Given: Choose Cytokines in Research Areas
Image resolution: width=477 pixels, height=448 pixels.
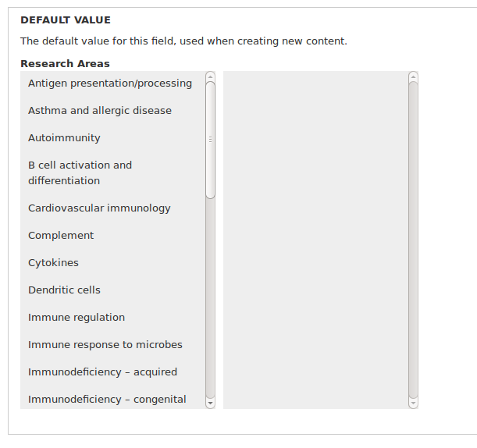Looking at the screenshot, I should click(x=113, y=263).
